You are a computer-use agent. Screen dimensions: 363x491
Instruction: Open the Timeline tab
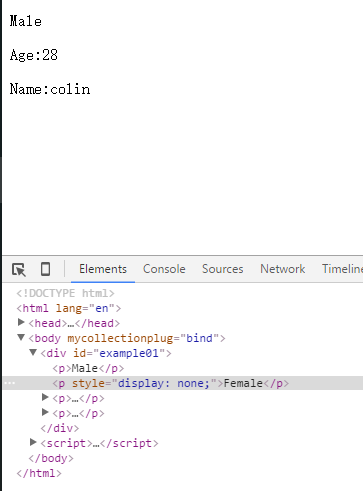pyautogui.click(x=342, y=269)
